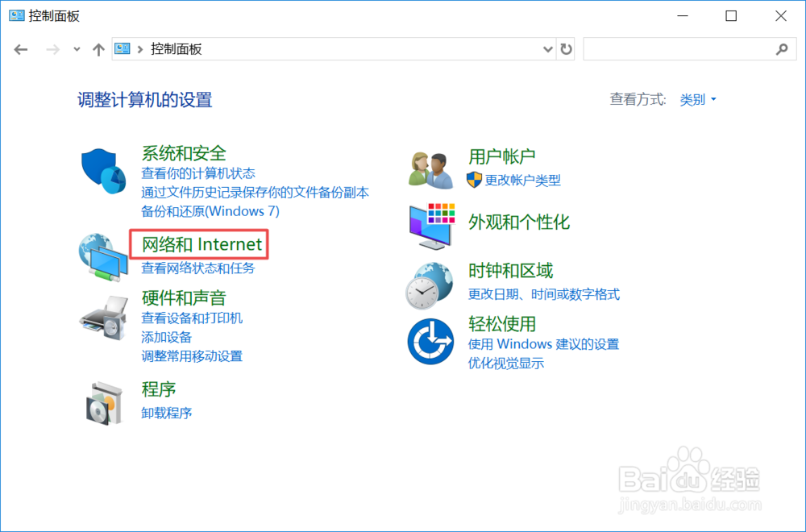This screenshot has height=532, width=806.
Task: Click the refresh icon in address bar
Action: tap(566, 48)
